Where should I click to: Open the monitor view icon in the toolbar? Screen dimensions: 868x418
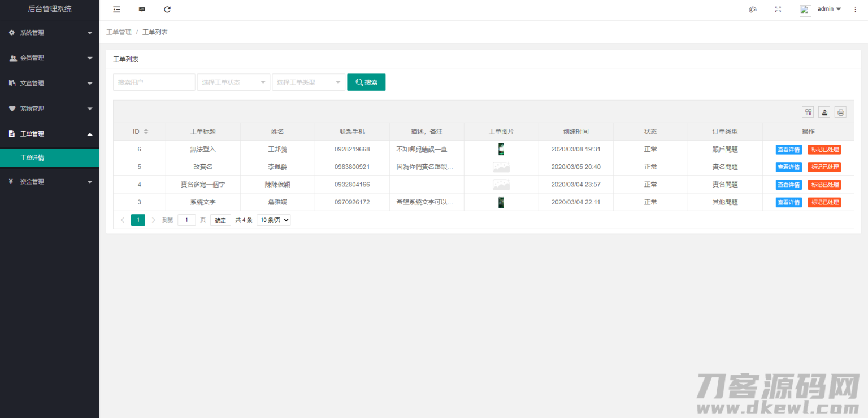[142, 9]
